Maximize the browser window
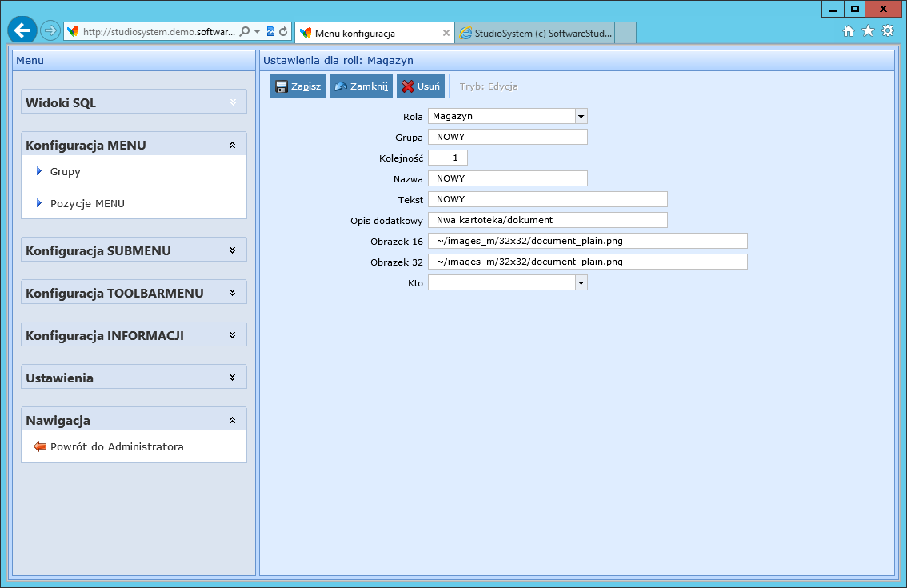This screenshot has width=907, height=588. (854, 9)
